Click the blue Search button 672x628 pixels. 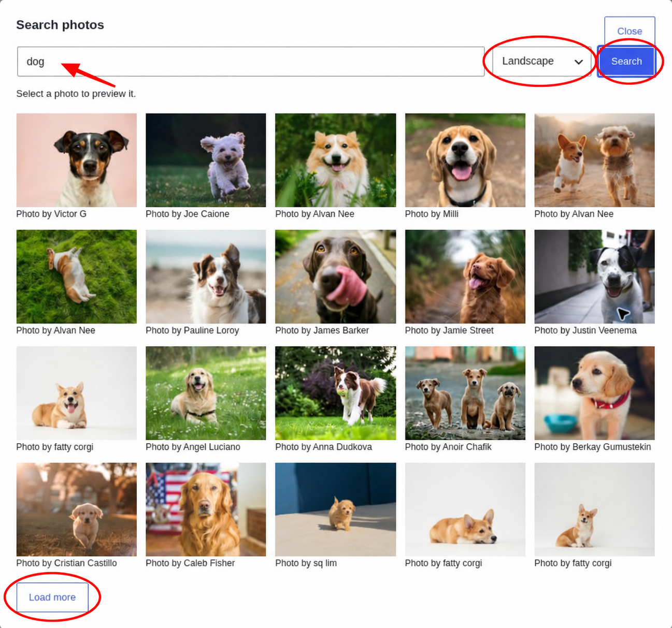(626, 61)
